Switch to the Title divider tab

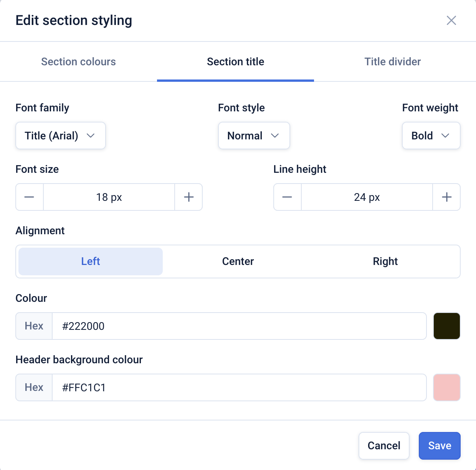392,62
